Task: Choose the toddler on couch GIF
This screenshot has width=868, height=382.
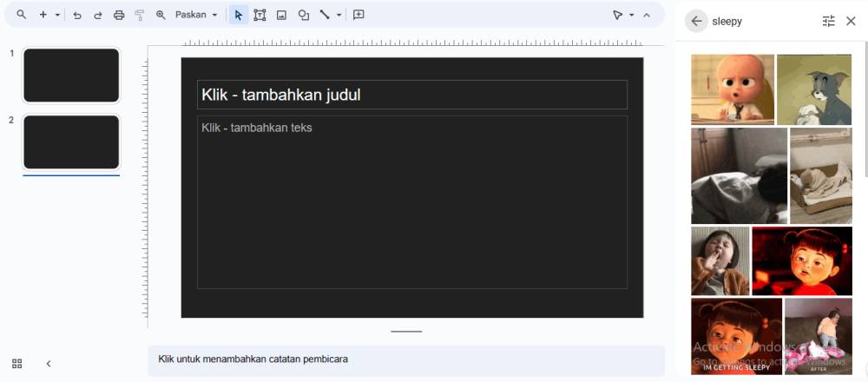Action: point(819,336)
